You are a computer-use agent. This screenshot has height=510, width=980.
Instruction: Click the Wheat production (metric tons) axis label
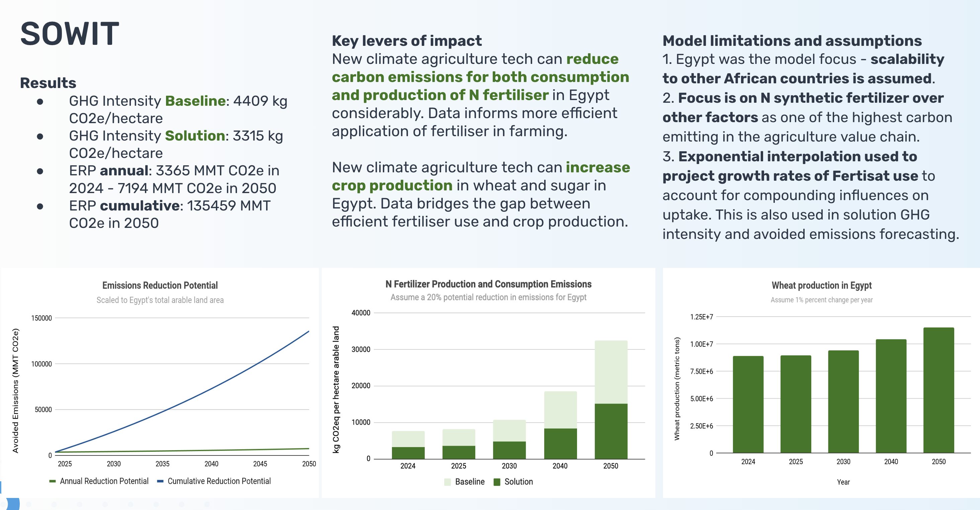677,389
